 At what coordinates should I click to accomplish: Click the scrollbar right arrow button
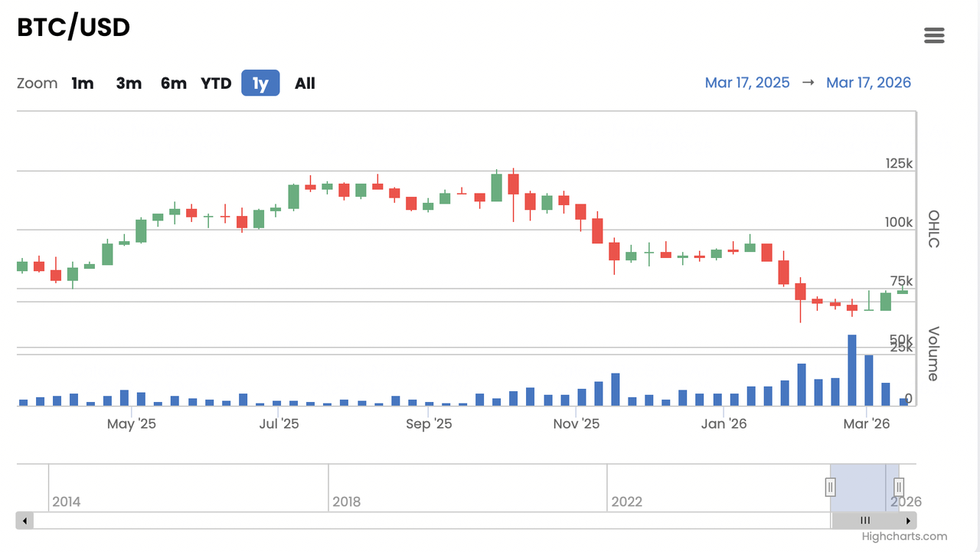pos(908,521)
